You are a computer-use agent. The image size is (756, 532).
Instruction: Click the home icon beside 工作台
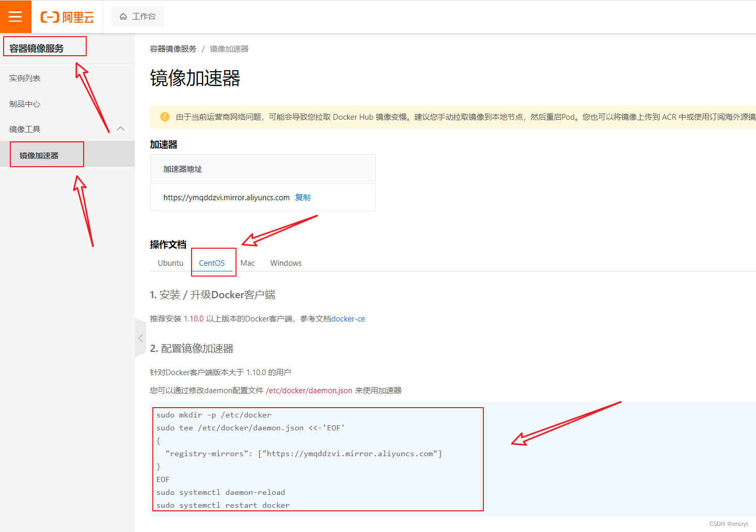click(x=123, y=17)
